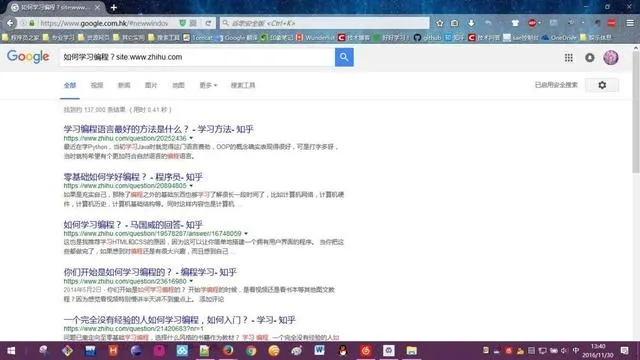Screen dimensions: 640x360
Task: Go back with the Firefox back arrow
Action: pyautogui.click(x=11, y=23)
